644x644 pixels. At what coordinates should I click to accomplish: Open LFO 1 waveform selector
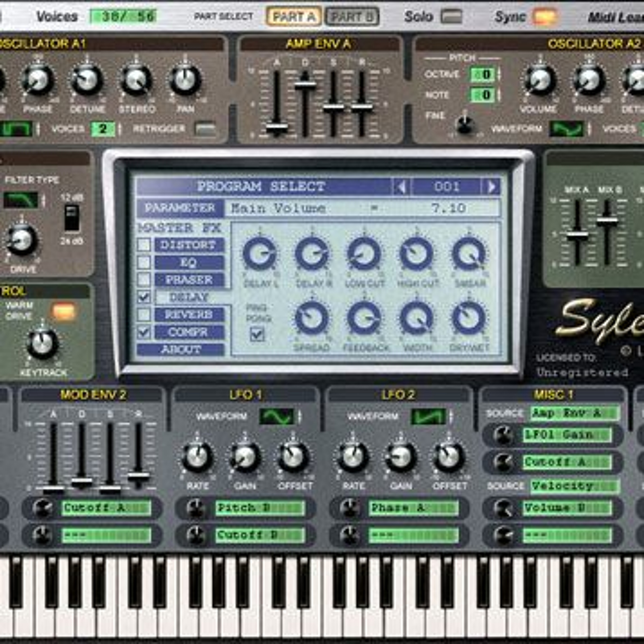click(x=277, y=417)
